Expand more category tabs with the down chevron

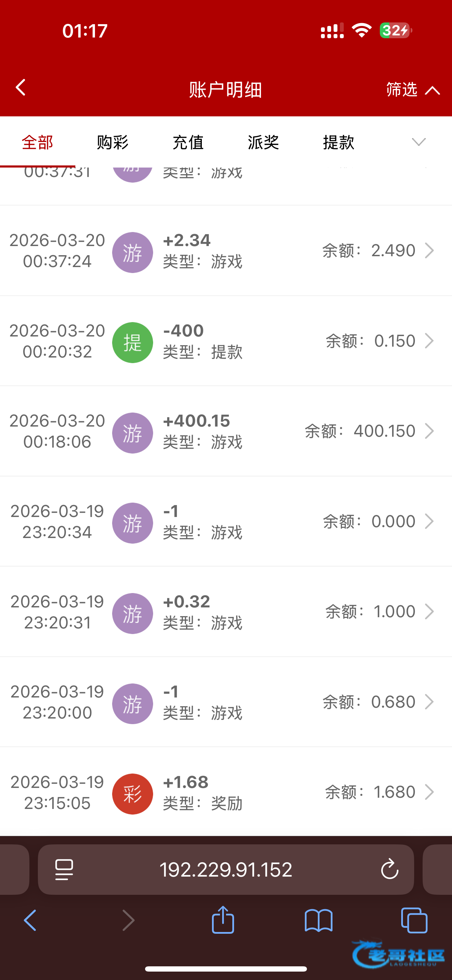point(418,142)
